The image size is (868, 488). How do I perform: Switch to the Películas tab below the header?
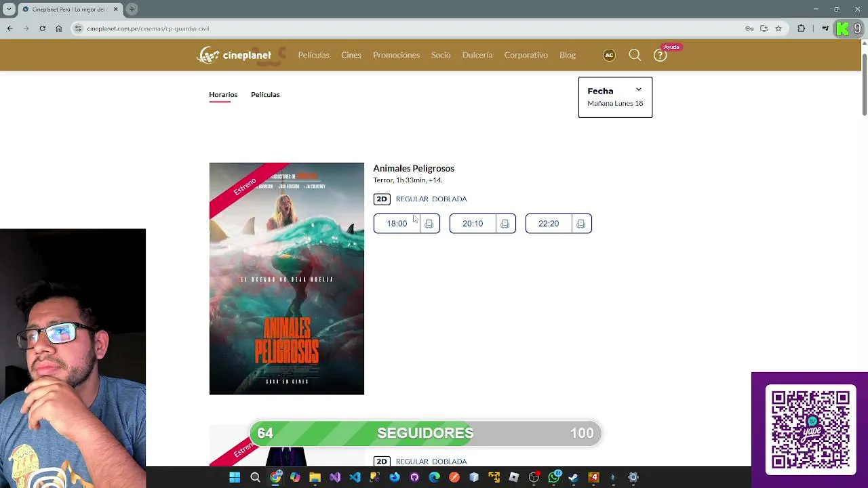[265, 95]
